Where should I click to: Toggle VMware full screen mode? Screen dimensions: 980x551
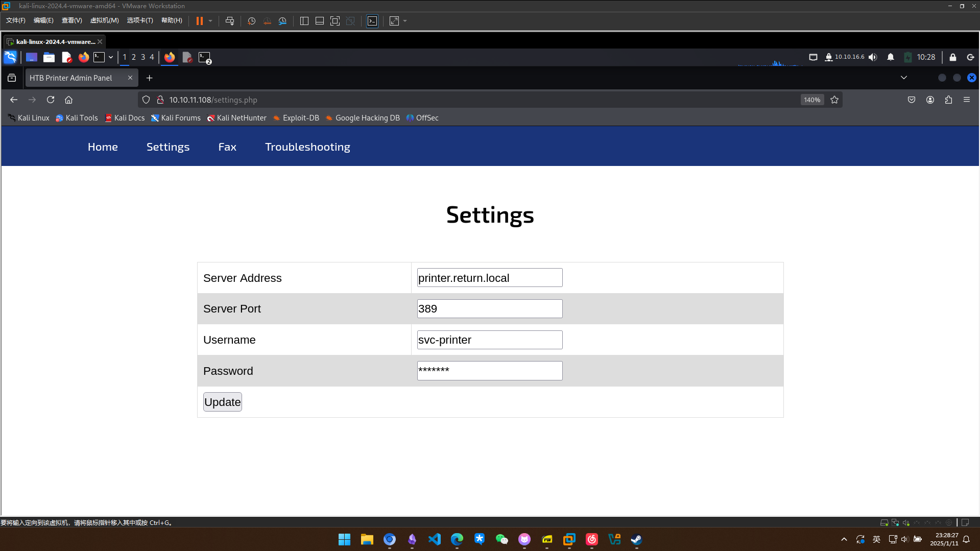coord(335,21)
